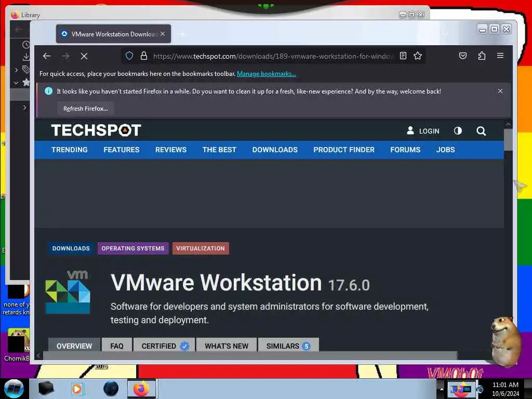The width and height of the screenshot is (532, 399).
Task: Click the back arrow in Library window
Action: point(19,30)
